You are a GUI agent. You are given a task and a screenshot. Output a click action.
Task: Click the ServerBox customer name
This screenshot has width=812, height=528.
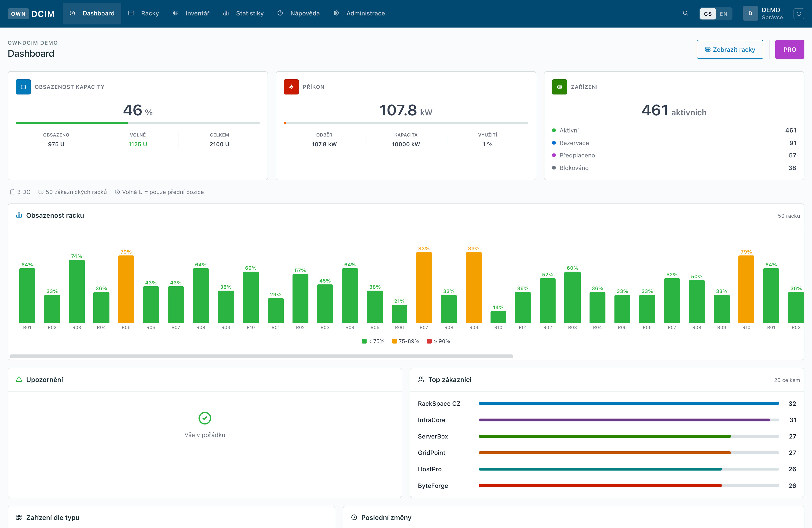pos(433,436)
